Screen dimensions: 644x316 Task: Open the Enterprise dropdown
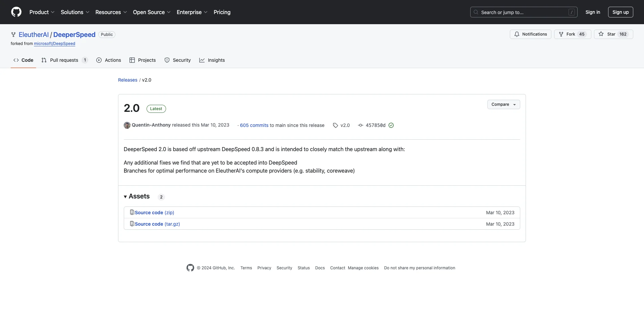point(192,12)
